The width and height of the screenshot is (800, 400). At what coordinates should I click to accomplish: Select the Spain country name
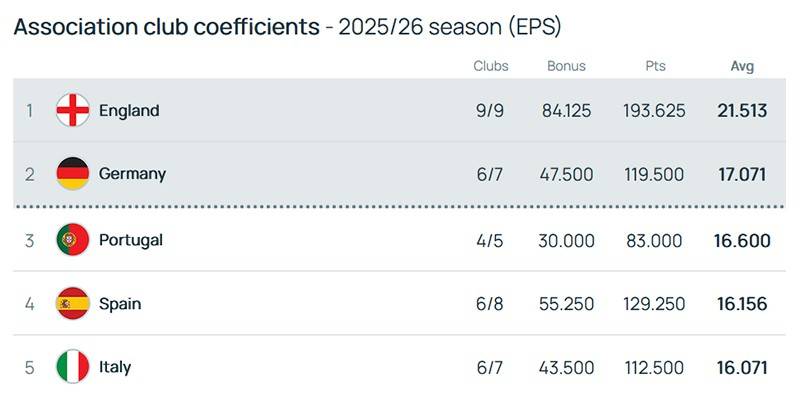pyautogui.click(x=120, y=303)
